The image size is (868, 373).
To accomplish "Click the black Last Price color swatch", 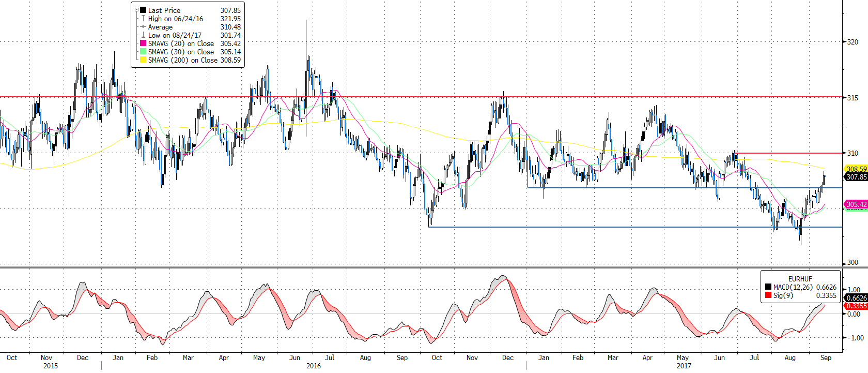I will [143, 10].
